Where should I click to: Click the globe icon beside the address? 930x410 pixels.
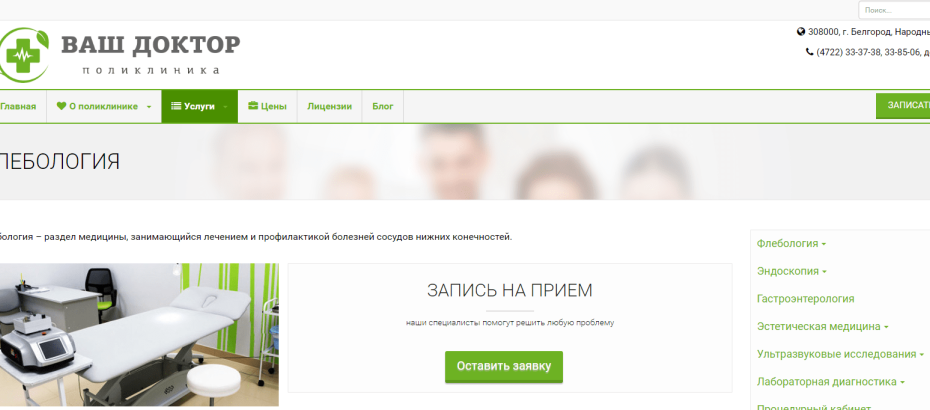point(801,32)
